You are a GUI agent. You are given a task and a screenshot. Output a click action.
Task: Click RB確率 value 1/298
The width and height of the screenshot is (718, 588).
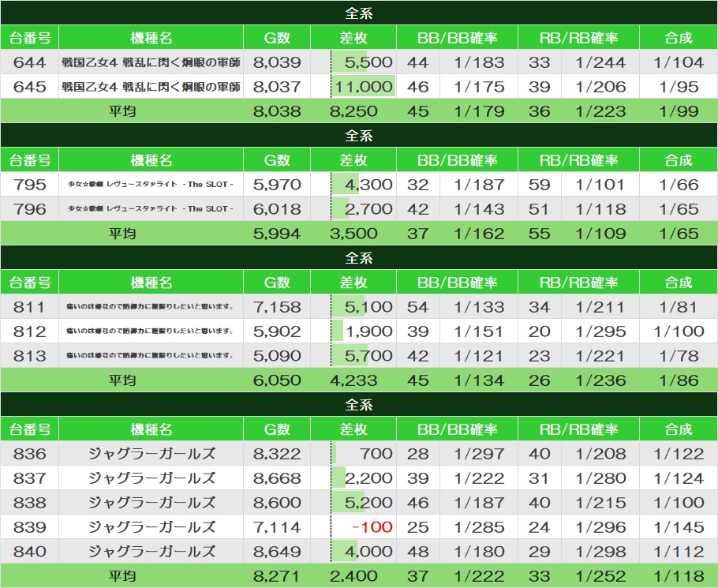[x=600, y=552]
